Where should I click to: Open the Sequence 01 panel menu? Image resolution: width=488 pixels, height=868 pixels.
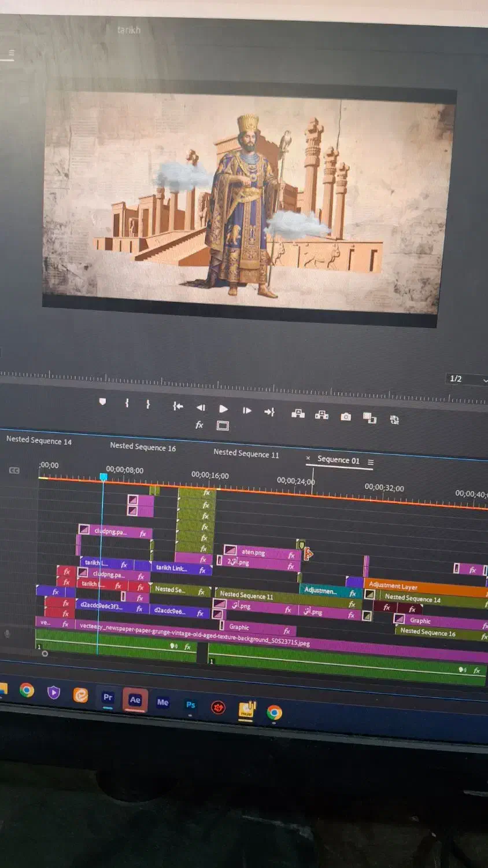pos(371,462)
